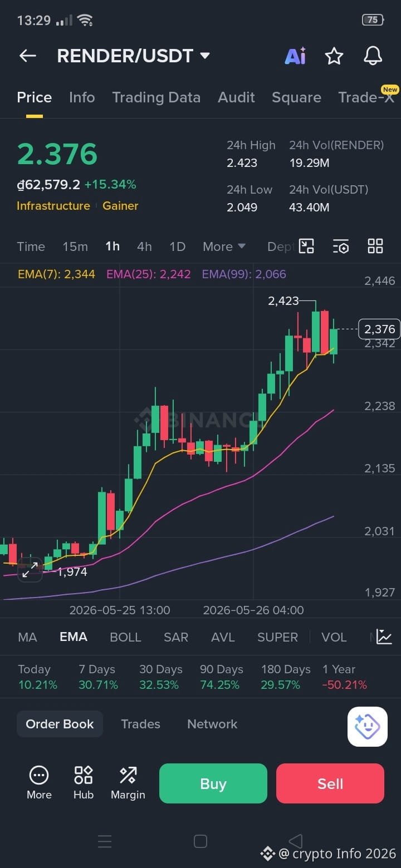The image size is (401, 868).
Task: Enable the BOLL indicator
Action: pyautogui.click(x=125, y=637)
